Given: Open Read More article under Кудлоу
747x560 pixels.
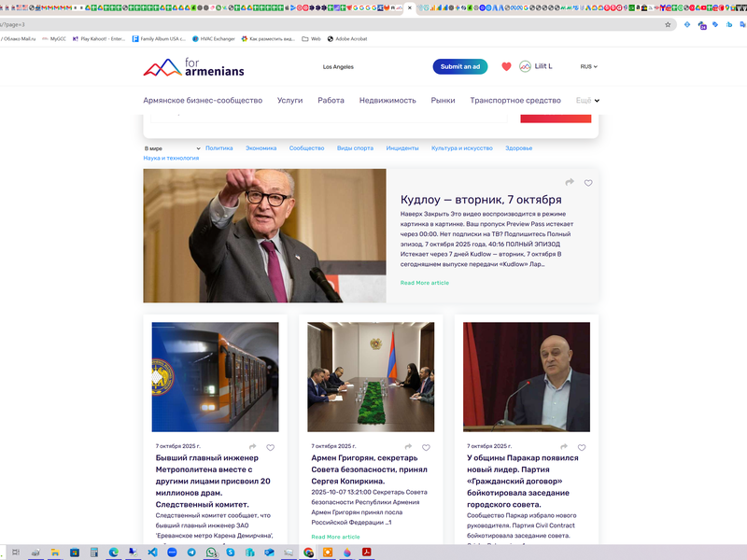Looking at the screenshot, I should 424,283.
